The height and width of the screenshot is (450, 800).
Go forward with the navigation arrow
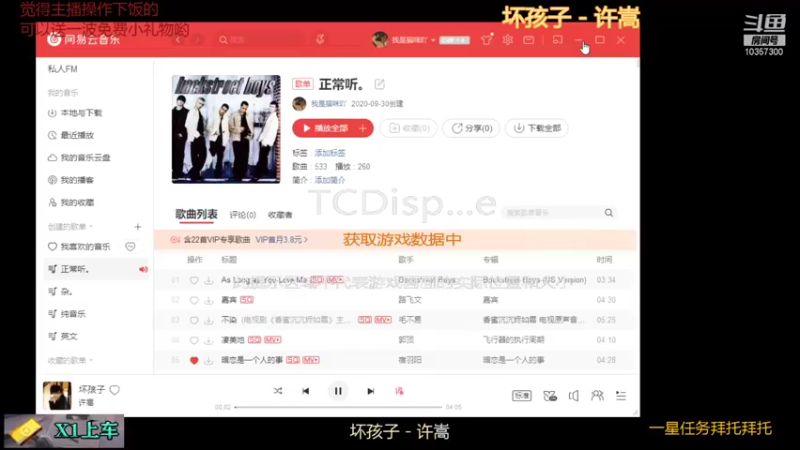(198, 39)
